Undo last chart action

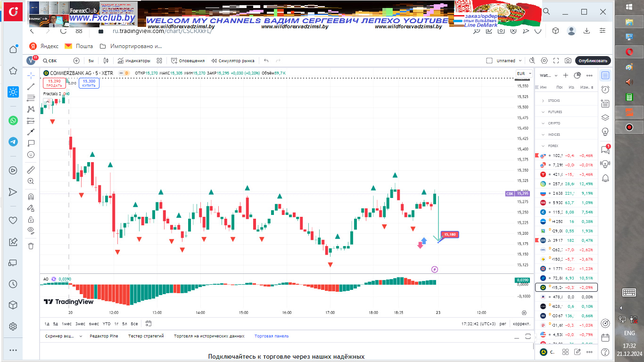click(266, 60)
